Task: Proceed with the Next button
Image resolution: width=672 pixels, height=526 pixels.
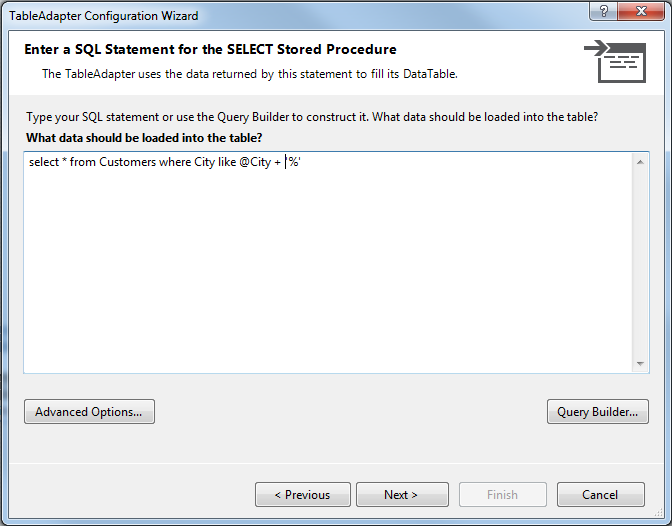Action: click(x=402, y=495)
